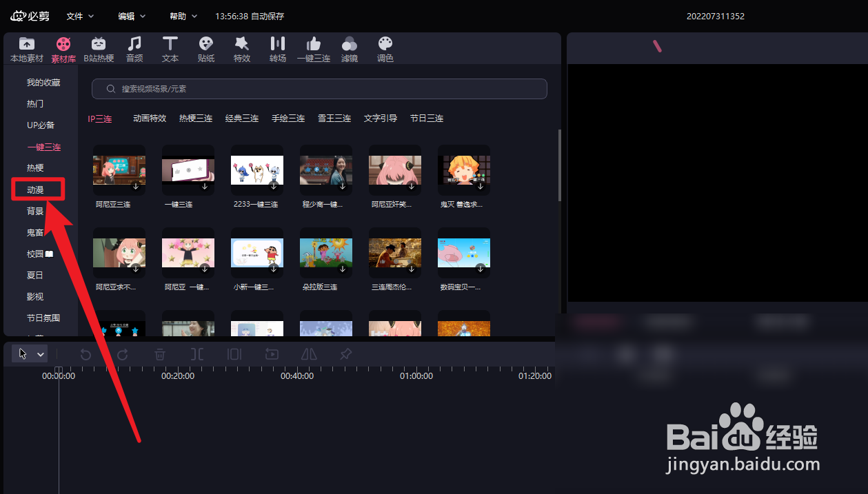Switch to the 动画特效 tab
The height and width of the screenshot is (494, 868).
point(150,119)
